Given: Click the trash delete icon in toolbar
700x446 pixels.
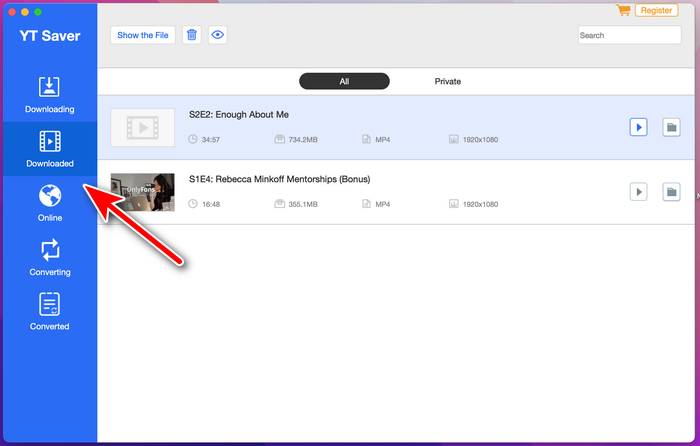Looking at the screenshot, I should 192,35.
